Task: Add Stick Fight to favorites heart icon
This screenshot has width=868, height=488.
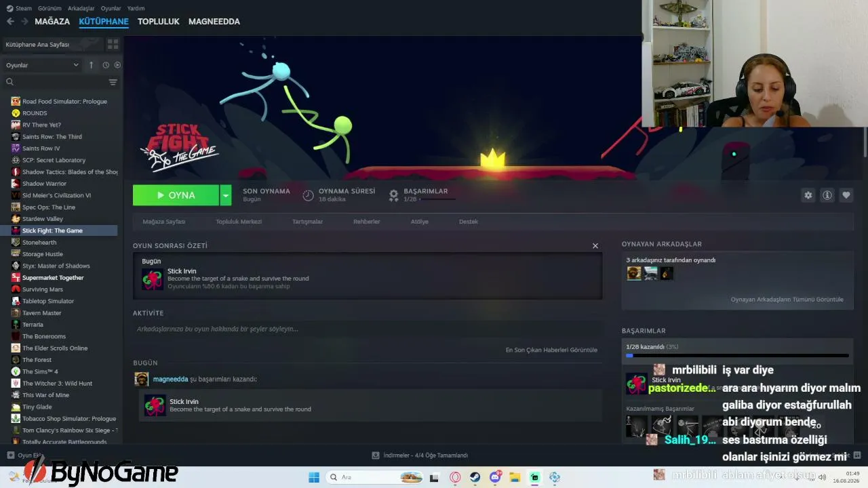Action: tap(846, 195)
